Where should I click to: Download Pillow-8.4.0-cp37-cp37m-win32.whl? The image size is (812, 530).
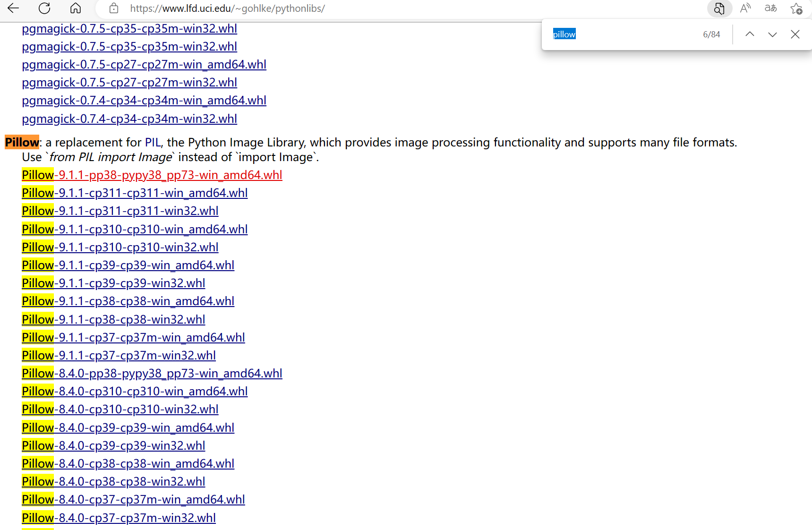(119, 518)
